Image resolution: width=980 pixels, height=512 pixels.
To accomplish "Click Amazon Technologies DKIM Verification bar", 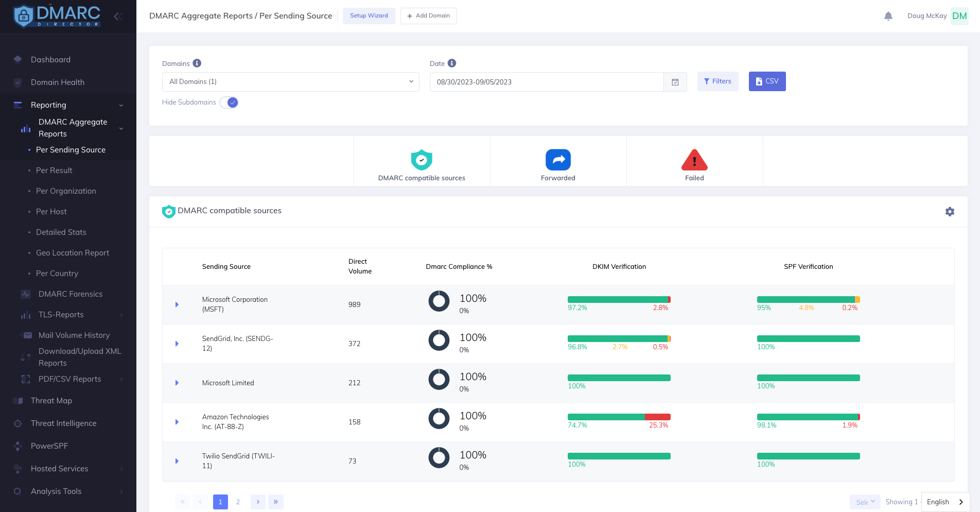I will coord(619,417).
